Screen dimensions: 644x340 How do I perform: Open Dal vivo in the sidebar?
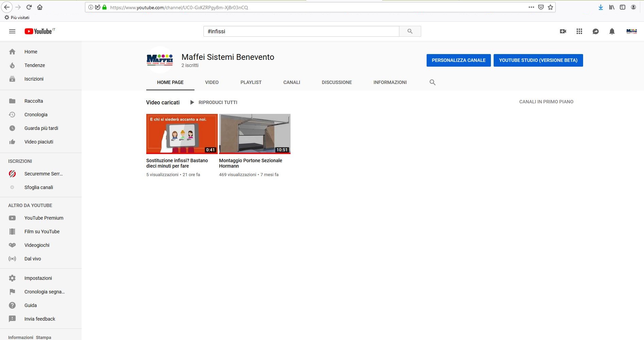click(41, 259)
